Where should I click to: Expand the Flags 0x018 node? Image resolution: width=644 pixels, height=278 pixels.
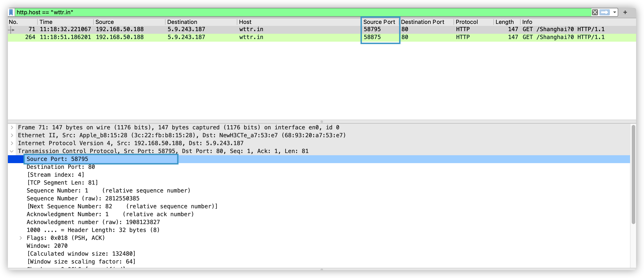(x=21, y=238)
